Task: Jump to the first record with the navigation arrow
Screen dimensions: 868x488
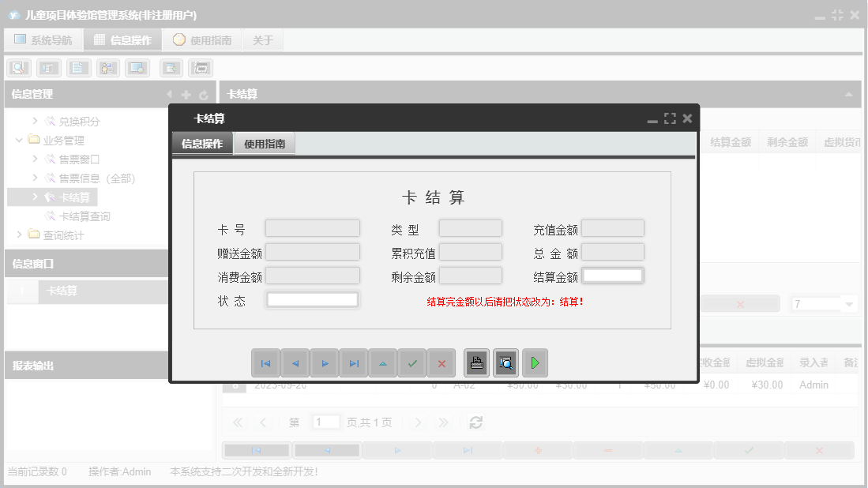Action: (x=266, y=362)
